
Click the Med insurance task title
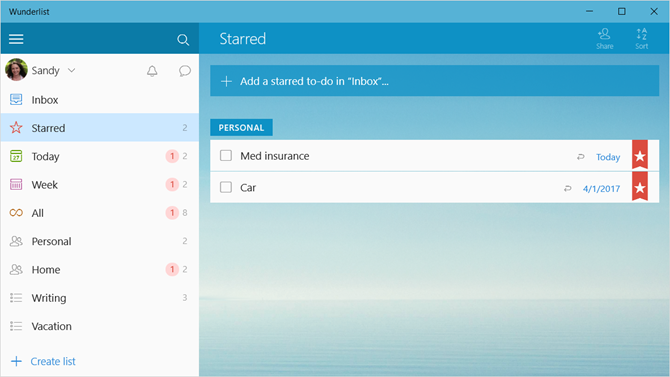click(x=274, y=156)
